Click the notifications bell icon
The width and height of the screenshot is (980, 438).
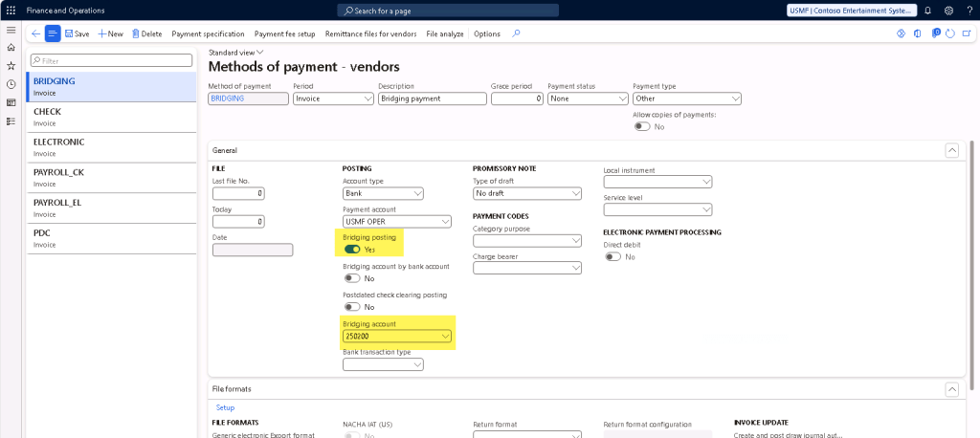(927, 10)
